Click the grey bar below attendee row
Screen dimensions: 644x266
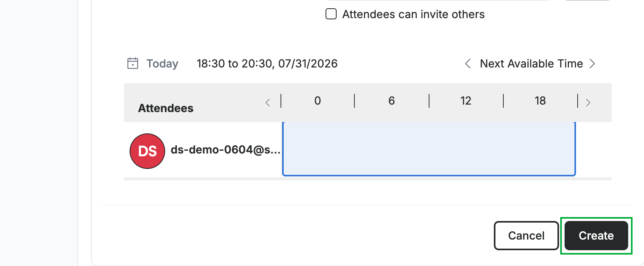point(368,179)
